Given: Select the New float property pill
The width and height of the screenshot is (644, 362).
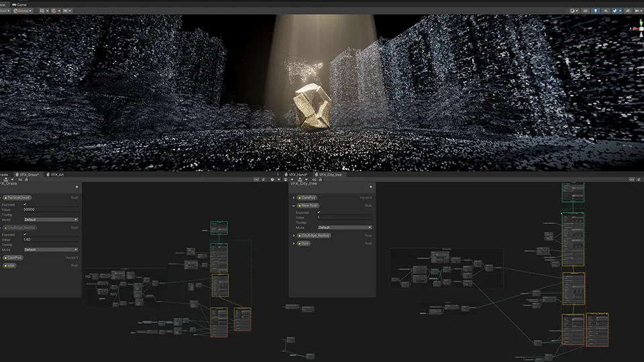Looking at the screenshot, I should 308,205.
